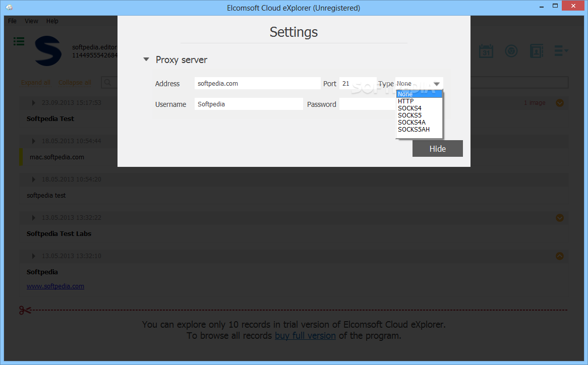Expand the 18.05.2013 10:54:20 note triangle
The image size is (588, 365).
click(x=33, y=179)
